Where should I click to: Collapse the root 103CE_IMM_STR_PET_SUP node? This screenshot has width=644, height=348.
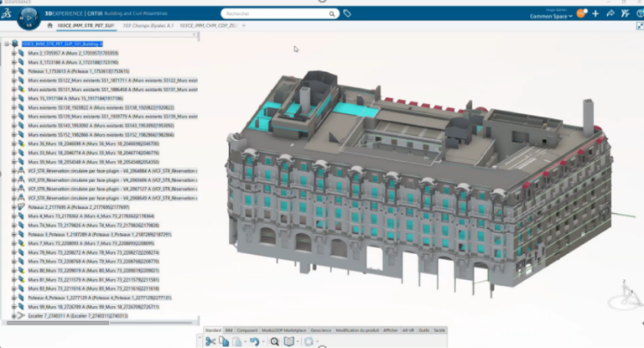(7, 44)
